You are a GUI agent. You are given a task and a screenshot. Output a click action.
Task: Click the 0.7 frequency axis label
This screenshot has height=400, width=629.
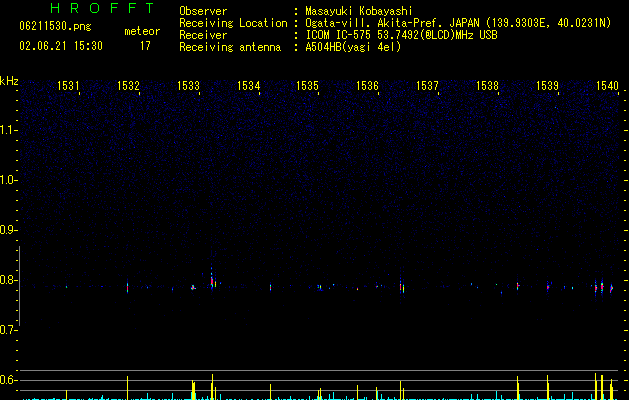(x=8, y=330)
